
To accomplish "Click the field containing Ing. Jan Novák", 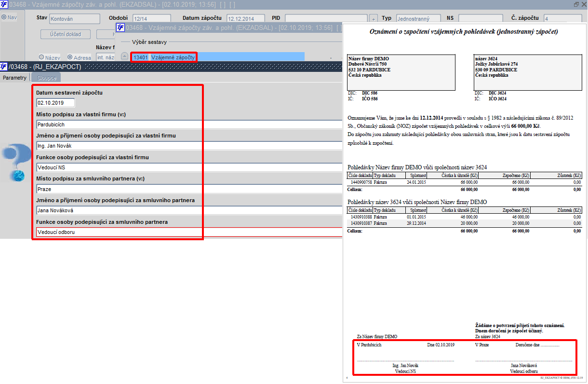I will [189, 146].
